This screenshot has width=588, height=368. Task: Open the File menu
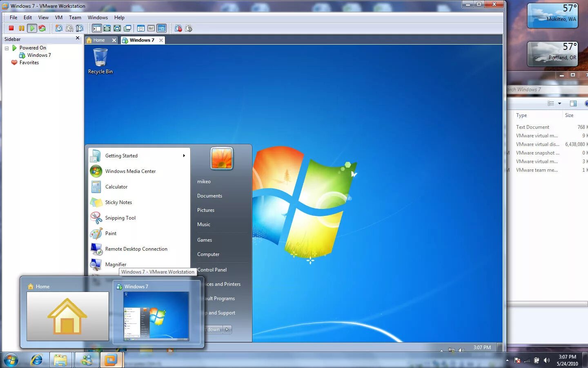[x=13, y=18]
